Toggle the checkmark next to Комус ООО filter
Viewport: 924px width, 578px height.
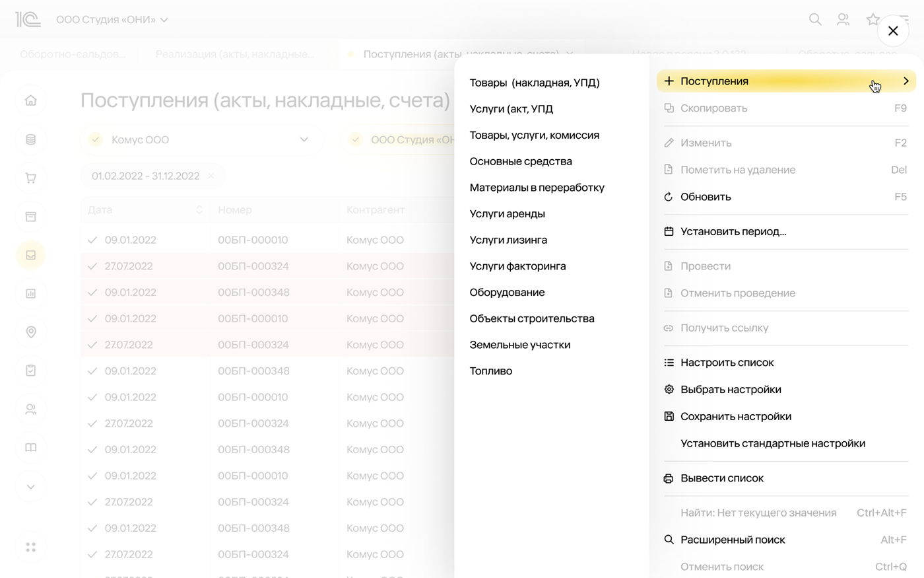point(96,139)
